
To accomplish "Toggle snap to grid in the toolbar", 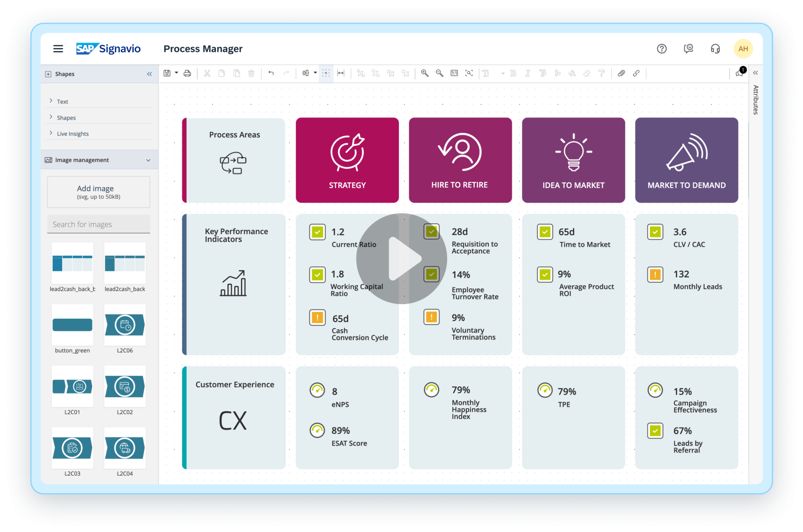I will tap(326, 73).
